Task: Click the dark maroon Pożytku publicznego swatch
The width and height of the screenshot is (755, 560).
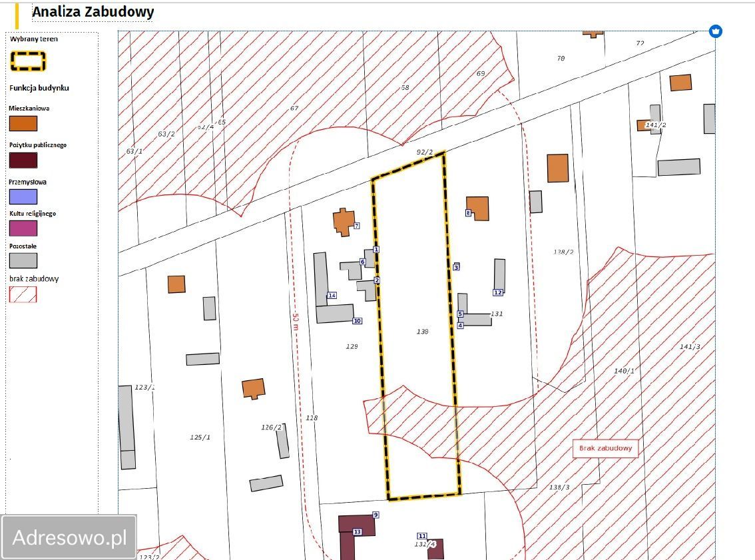Action: 23,160
